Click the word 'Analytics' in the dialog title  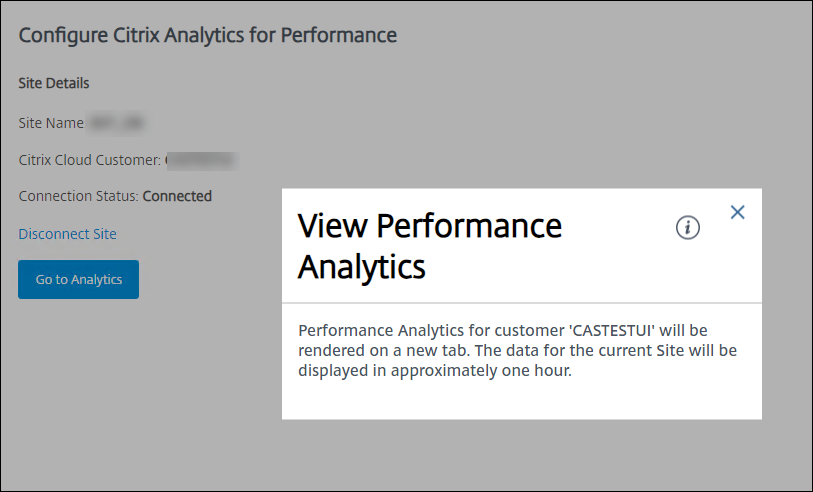pos(362,267)
